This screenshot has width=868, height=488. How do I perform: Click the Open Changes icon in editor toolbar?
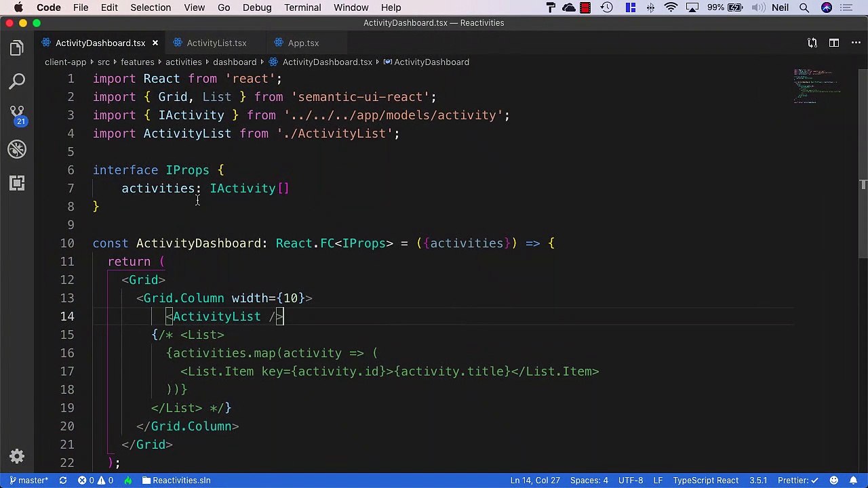coord(812,43)
